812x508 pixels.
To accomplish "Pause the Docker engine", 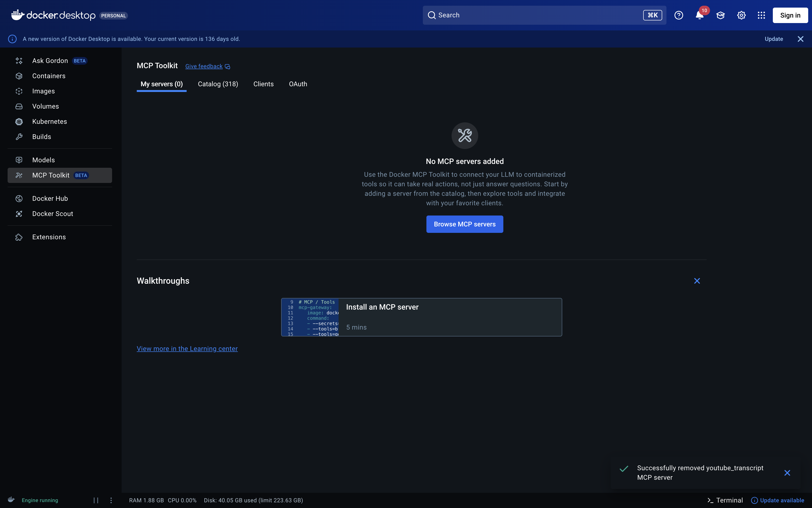I will [96, 500].
